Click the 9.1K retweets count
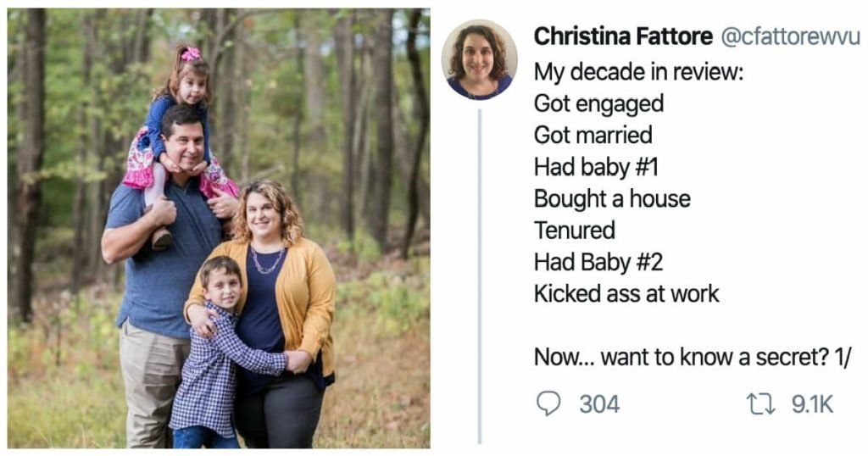Image resolution: width=868 pixels, height=456 pixels. click(812, 404)
